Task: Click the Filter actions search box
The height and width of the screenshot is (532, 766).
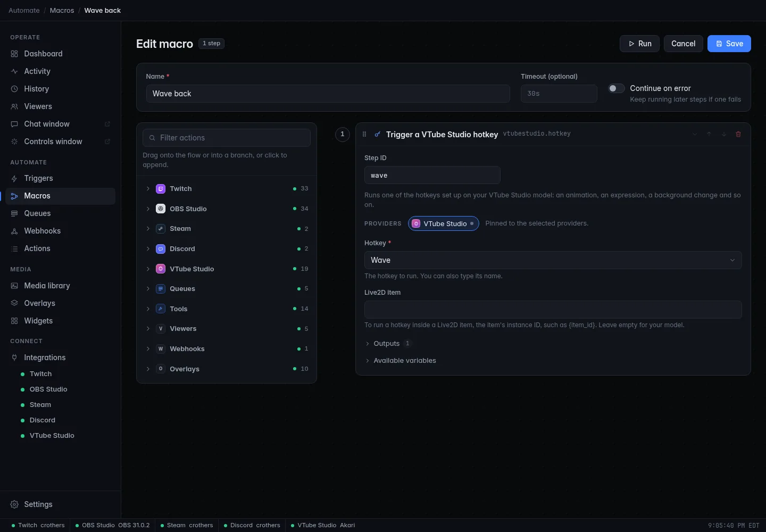Action: click(226, 138)
